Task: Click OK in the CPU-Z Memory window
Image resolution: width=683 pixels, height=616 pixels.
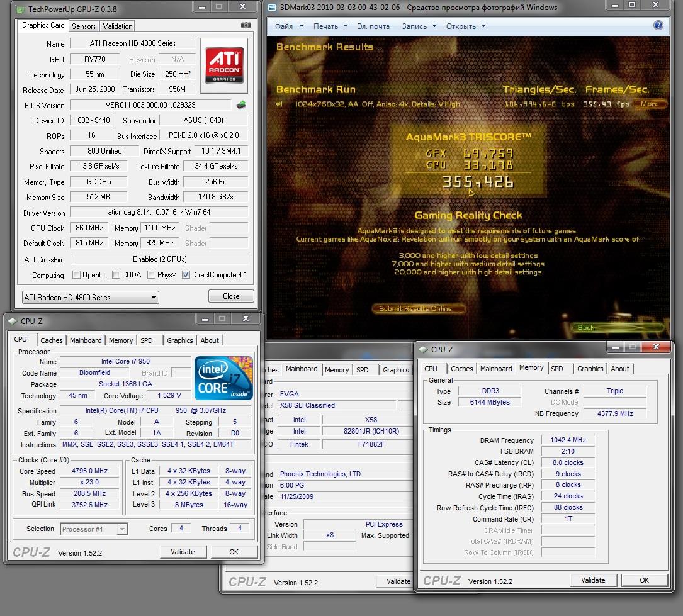Action: tap(644, 580)
